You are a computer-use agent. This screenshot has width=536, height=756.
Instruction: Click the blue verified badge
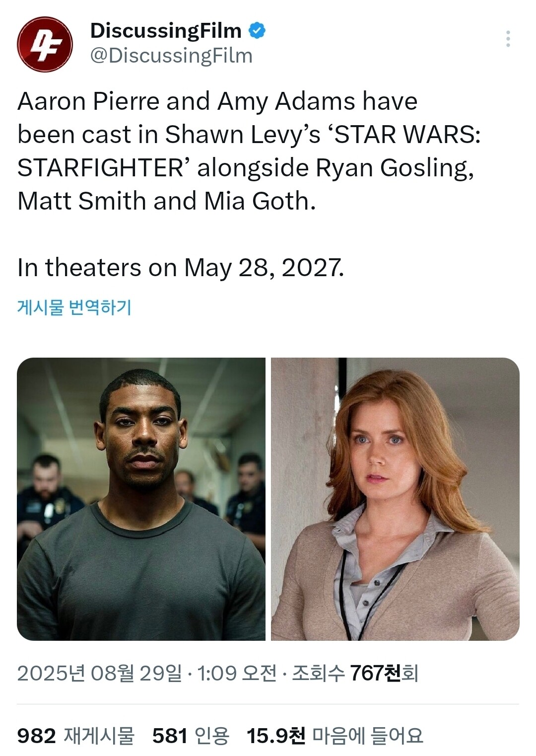point(257,31)
